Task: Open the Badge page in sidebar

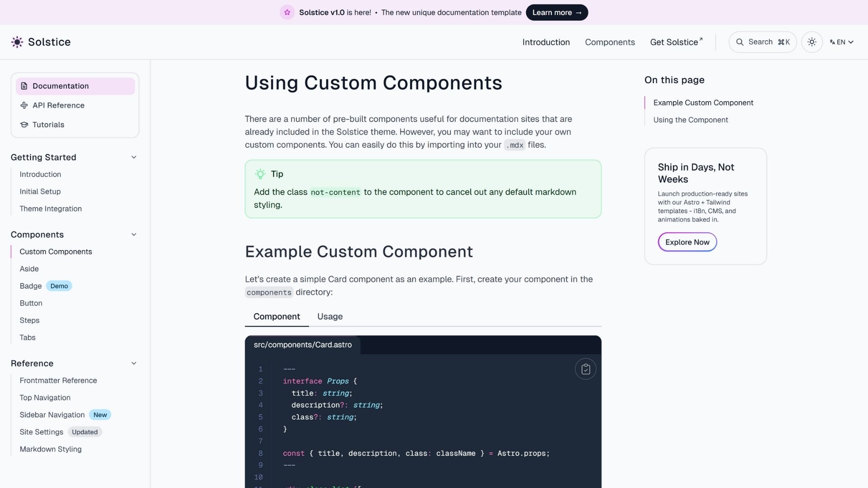Action: [x=31, y=286]
